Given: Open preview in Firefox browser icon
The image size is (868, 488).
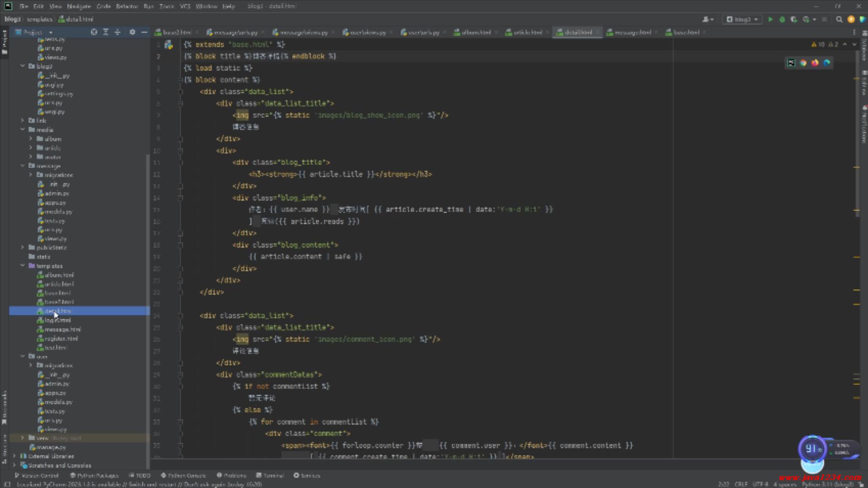Looking at the screenshot, I should (815, 63).
